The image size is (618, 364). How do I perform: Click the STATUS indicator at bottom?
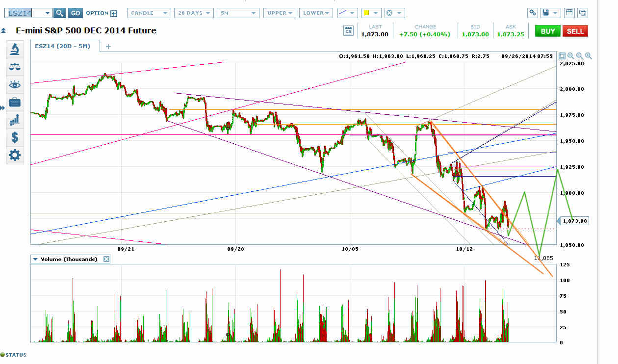tap(14, 355)
